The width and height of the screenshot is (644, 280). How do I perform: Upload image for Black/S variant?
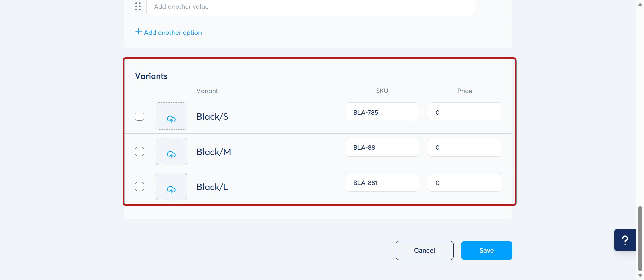[x=171, y=116]
